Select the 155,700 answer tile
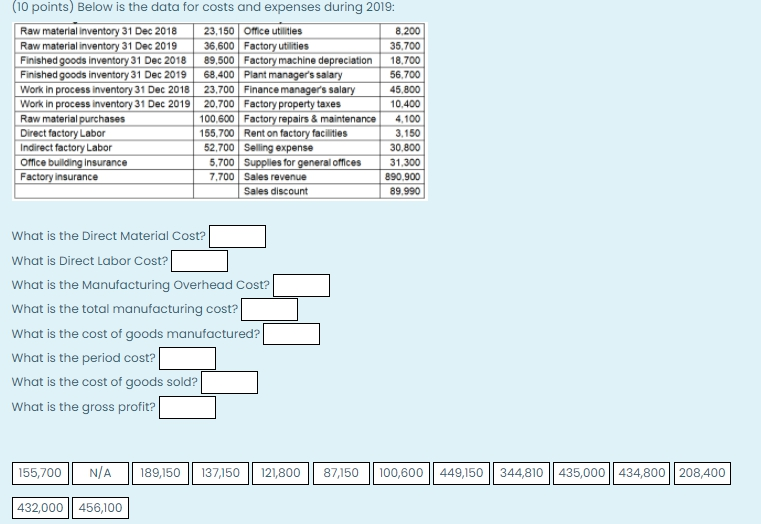 coord(40,473)
